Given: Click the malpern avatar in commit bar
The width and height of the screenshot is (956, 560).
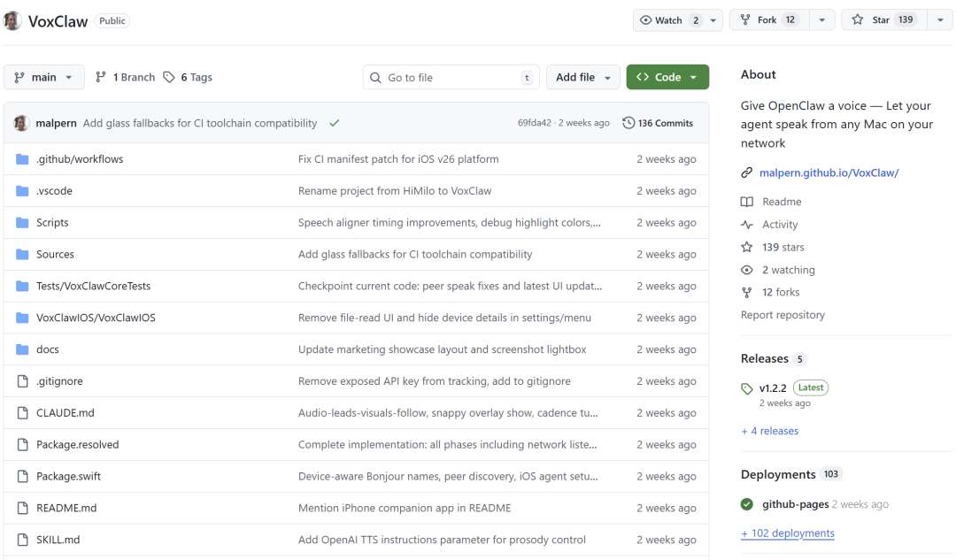Looking at the screenshot, I should pyautogui.click(x=21, y=123).
